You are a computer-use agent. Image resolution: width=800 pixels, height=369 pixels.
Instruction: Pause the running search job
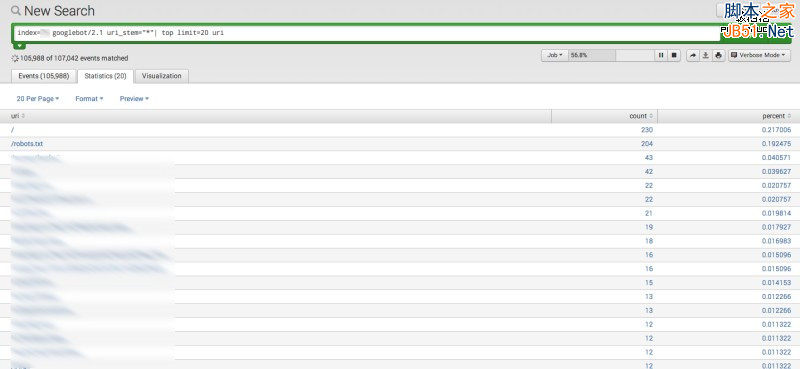pyautogui.click(x=661, y=55)
